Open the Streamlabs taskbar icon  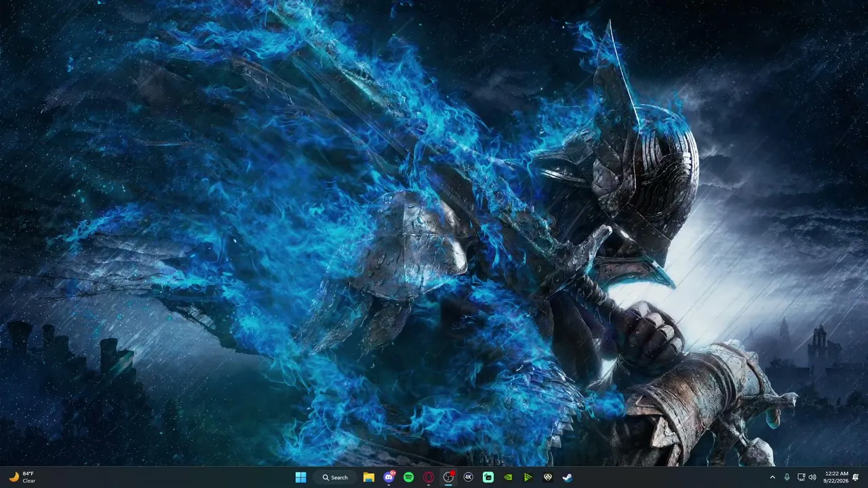tap(488, 477)
